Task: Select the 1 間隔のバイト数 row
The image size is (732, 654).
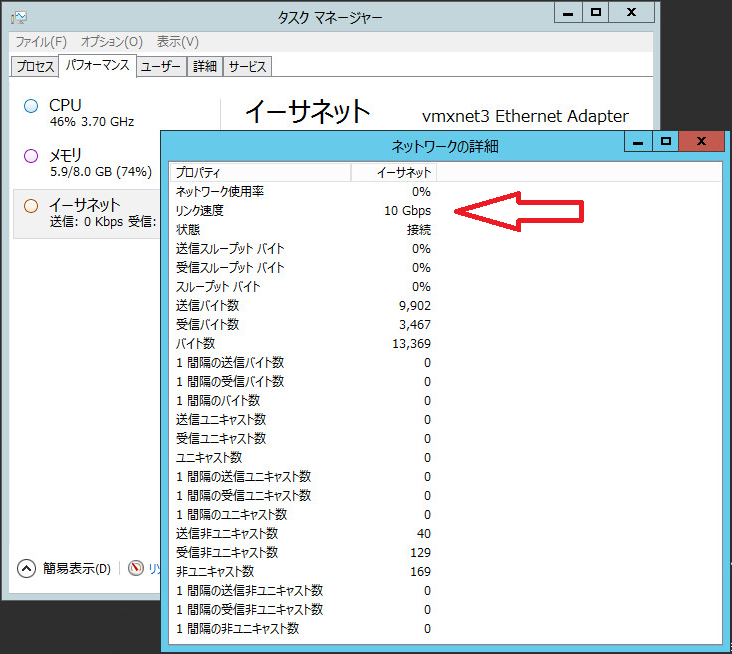Action: point(303,401)
